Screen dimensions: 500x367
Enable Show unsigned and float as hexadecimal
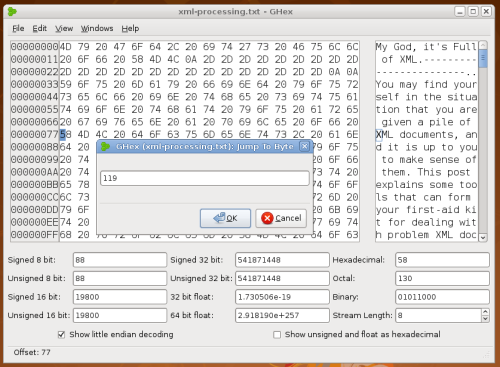point(277,335)
